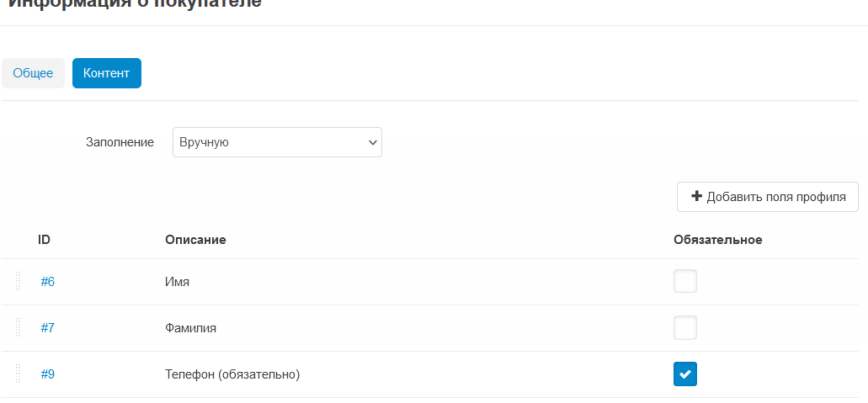
Task: Click the Добавить поля профиля button
Action: point(768,197)
